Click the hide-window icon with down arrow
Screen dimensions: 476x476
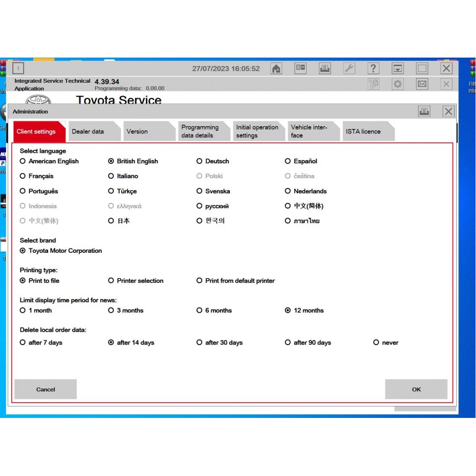398,68
